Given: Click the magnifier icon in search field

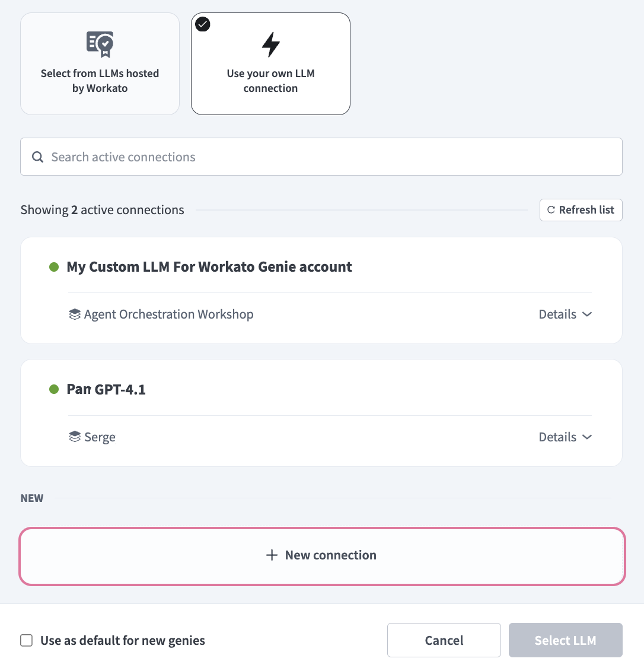Looking at the screenshot, I should click(37, 157).
